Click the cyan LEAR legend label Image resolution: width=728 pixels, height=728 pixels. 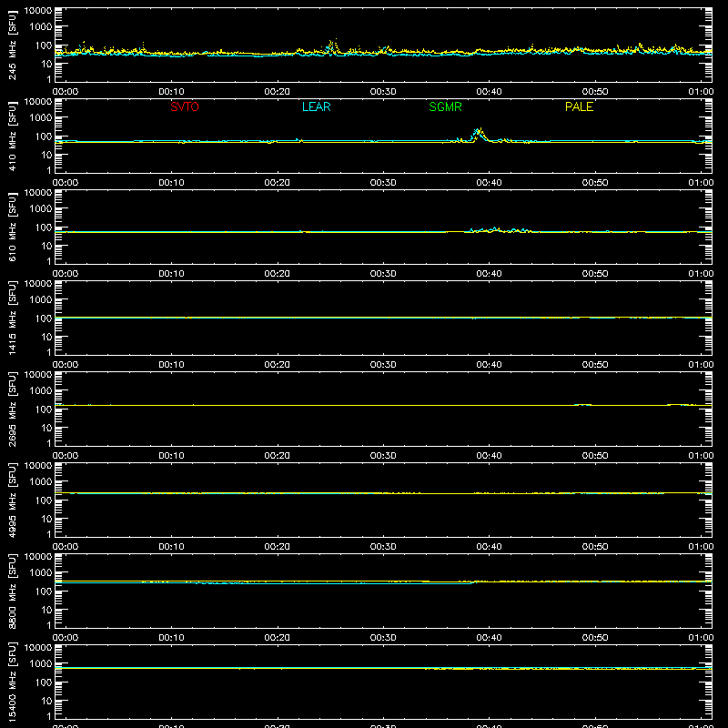pyautogui.click(x=316, y=106)
